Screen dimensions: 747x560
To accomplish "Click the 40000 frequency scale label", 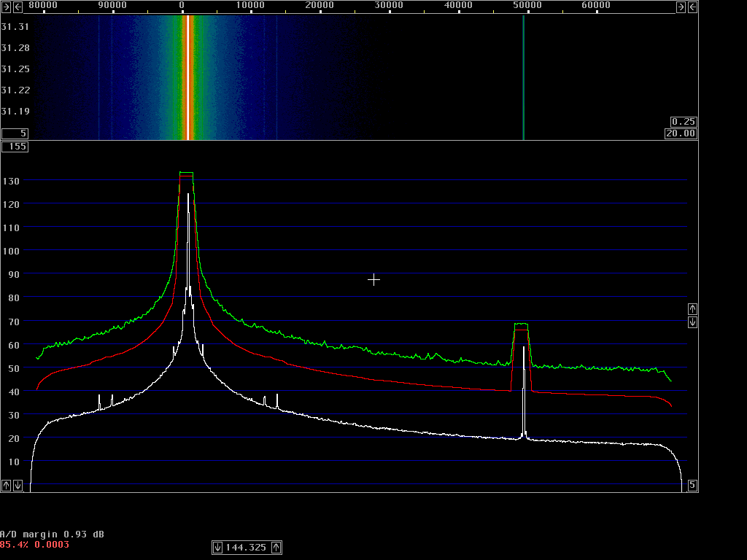I will pyautogui.click(x=458, y=5).
